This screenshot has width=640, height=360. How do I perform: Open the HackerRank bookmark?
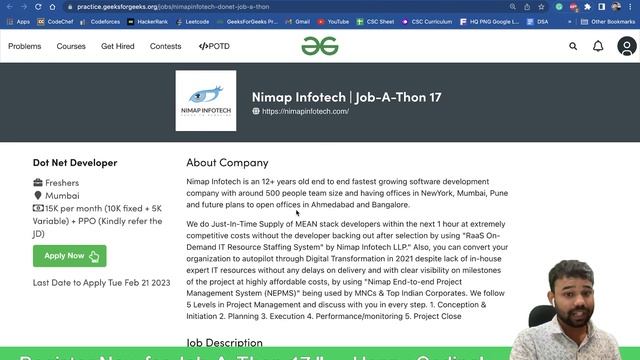pos(148,22)
